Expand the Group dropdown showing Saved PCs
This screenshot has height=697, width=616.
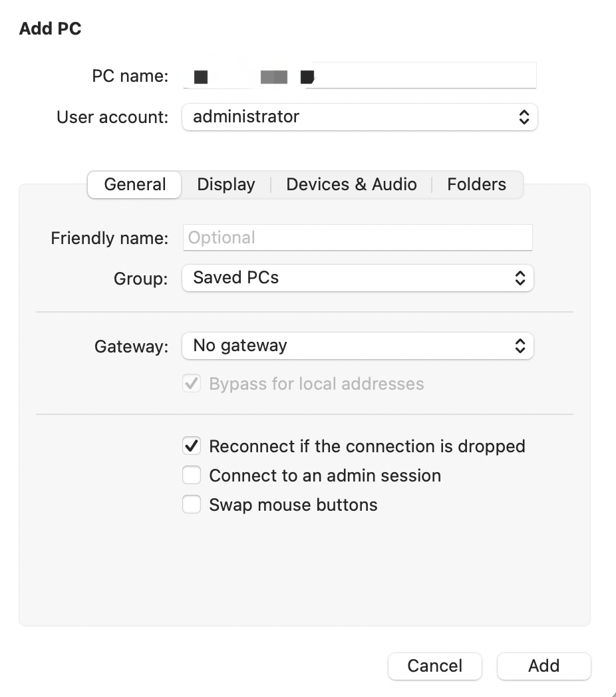pyautogui.click(x=358, y=278)
